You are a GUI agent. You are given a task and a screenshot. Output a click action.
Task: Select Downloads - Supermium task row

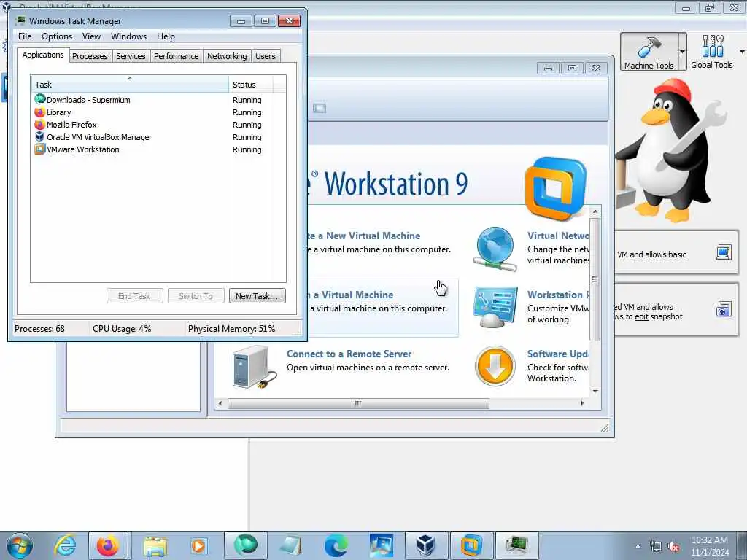tap(158, 100)
